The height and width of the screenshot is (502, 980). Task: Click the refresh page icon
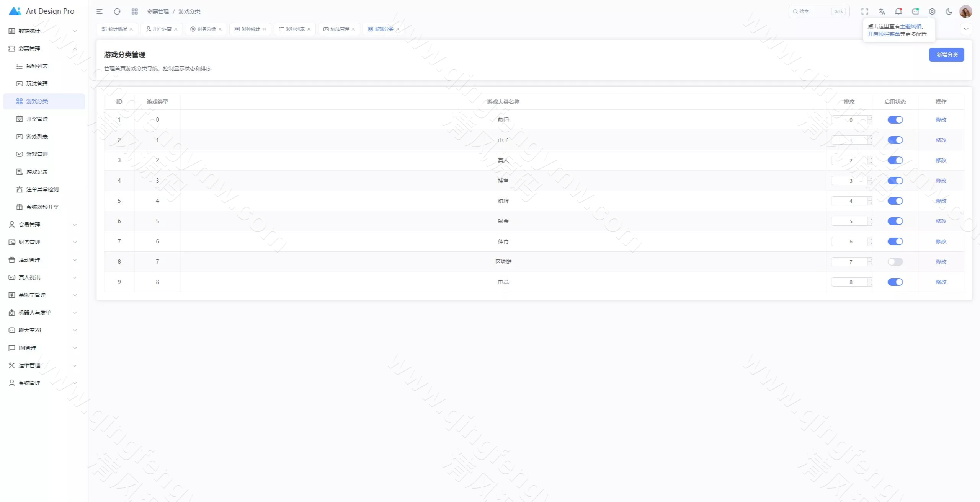(x=117, y=11)
